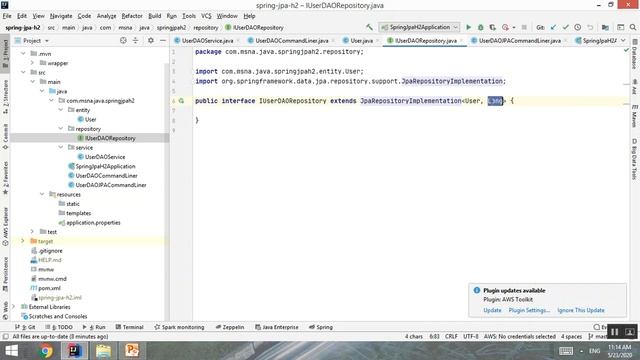
Task: Click the Git Update Project blue arrow
Action: (x=553, y=27)
